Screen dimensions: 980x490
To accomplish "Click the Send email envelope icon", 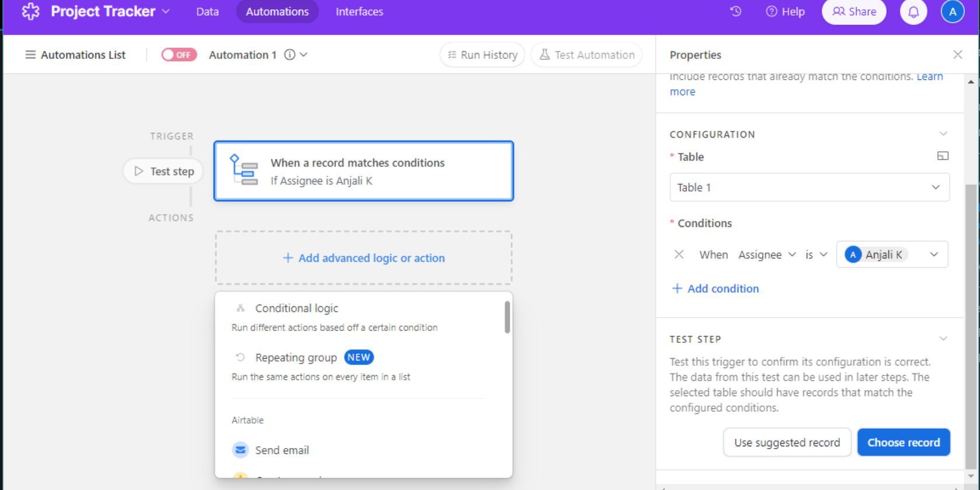I will [240, 450].
